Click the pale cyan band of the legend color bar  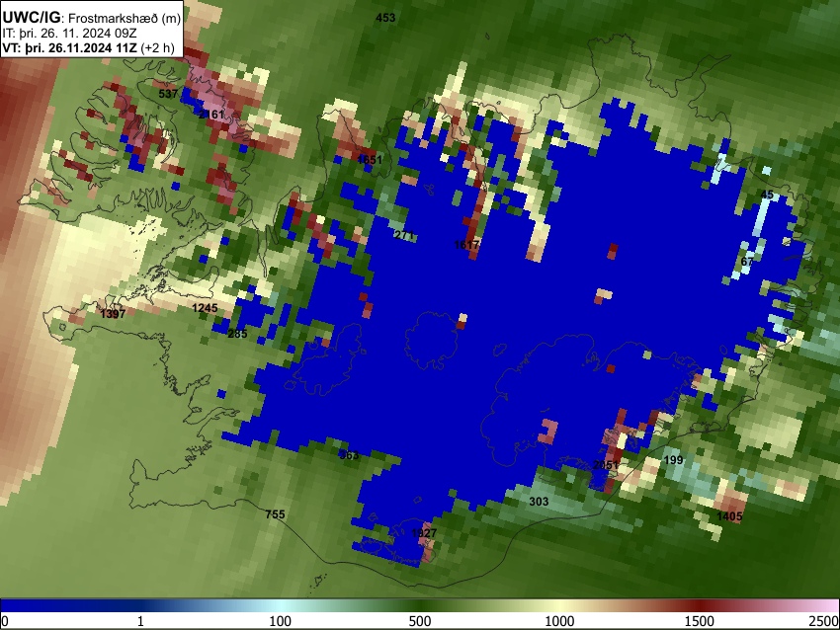tap(281, 605)
